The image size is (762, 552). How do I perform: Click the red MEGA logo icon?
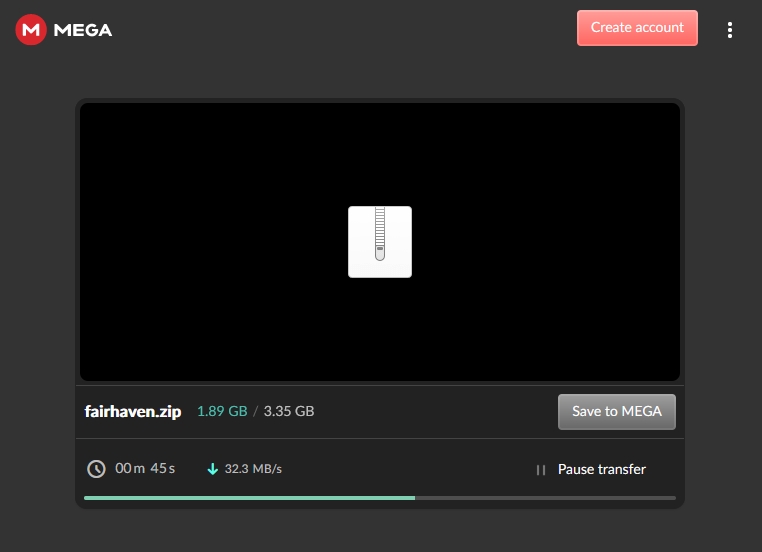pyautogui.click(x=31, y=30)
